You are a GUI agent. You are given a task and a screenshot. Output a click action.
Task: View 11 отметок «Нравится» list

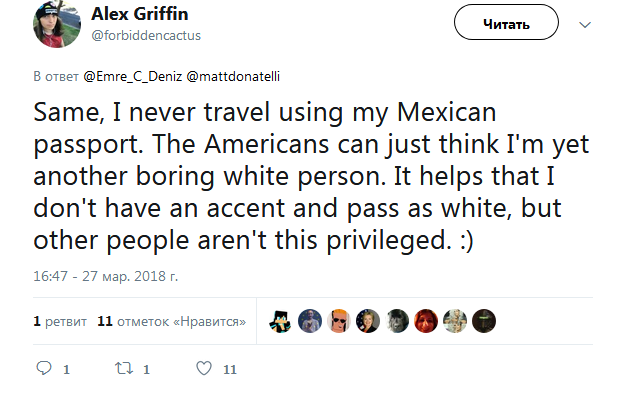tap(171, 321)
